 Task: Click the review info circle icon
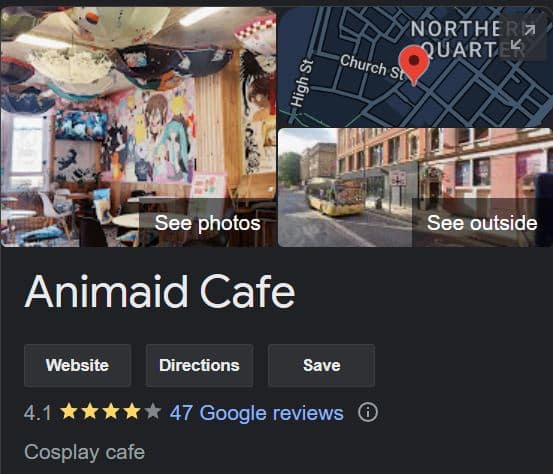coord(368,412)
